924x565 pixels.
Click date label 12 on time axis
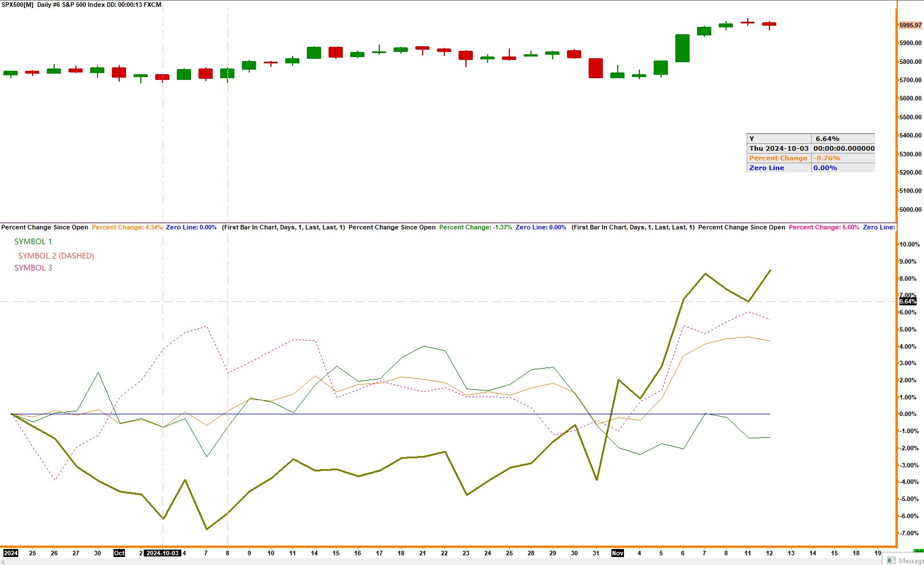tap(769, 553)
